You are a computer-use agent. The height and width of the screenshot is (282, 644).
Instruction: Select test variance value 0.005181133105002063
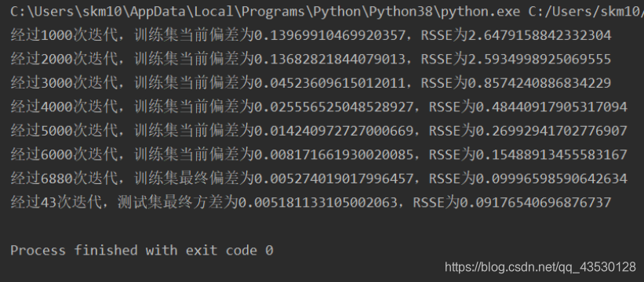click(318, 202)
